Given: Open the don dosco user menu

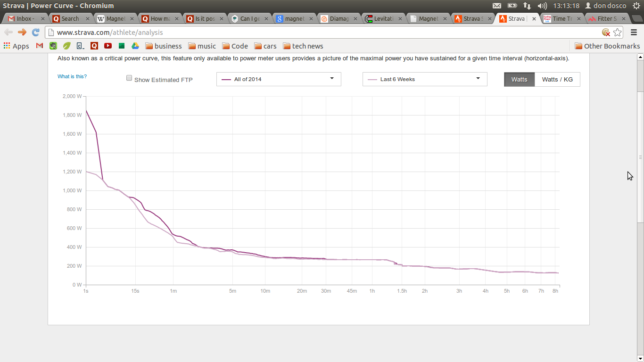Looking at the screenshot, I should [606, 6].
